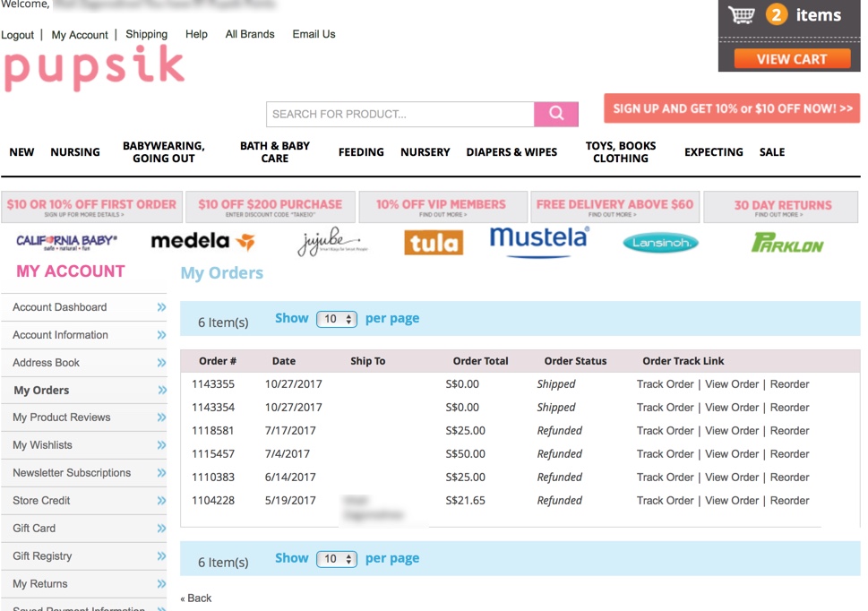Open the Medela brand logo
Image resolution: width=868 pixels, height=611 pixels.
tap(202, 241)
